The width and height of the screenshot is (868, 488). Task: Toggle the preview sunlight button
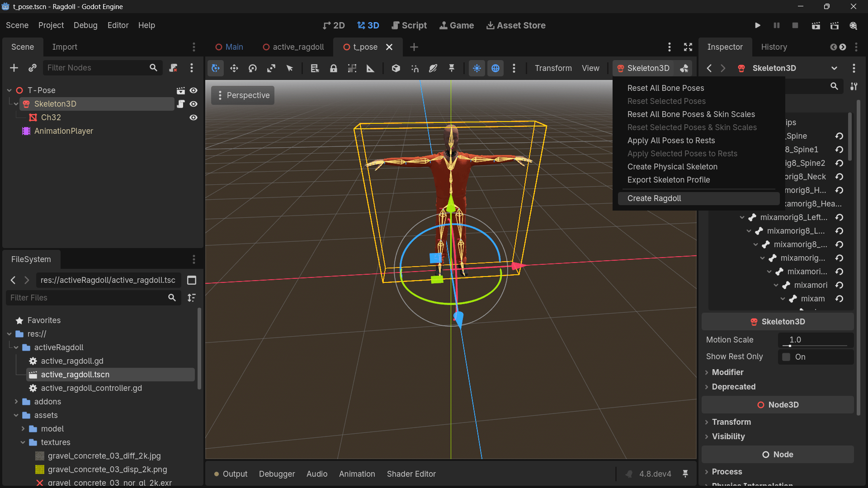tap(477, 68)
